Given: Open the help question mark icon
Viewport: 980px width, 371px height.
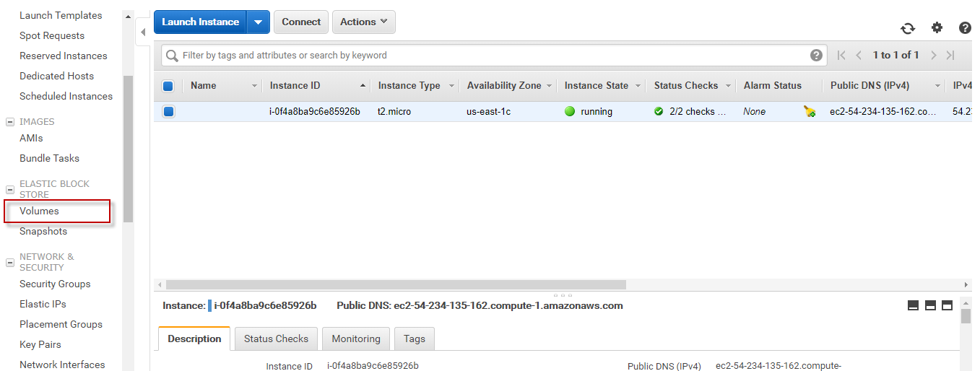Looking at the screenshot, I should click(x=965, y=28).
